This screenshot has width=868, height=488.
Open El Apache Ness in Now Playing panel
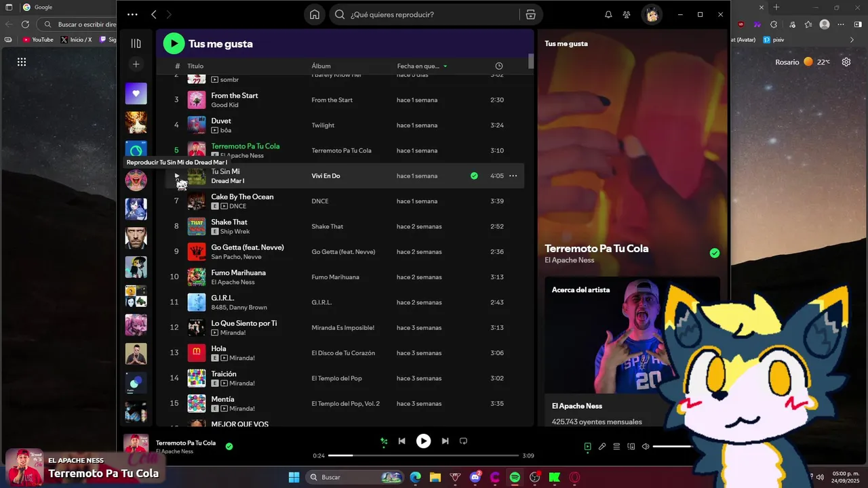coord(570,260)
